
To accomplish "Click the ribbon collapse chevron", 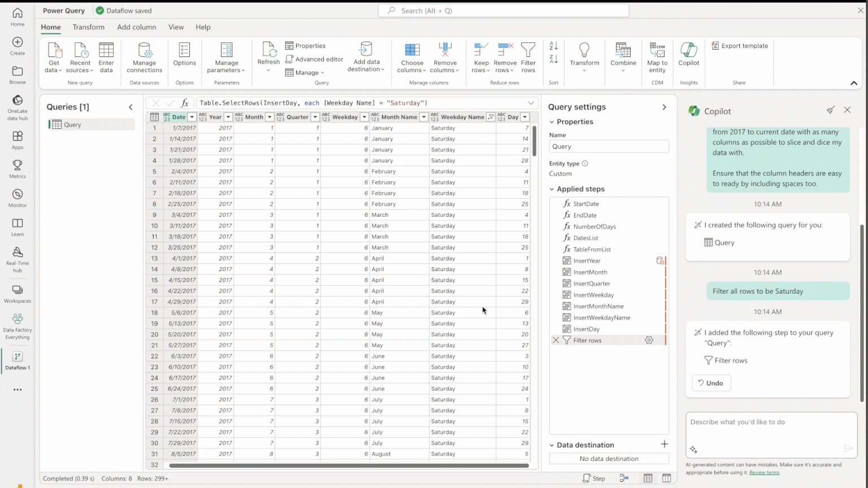I will pos(854,82).
